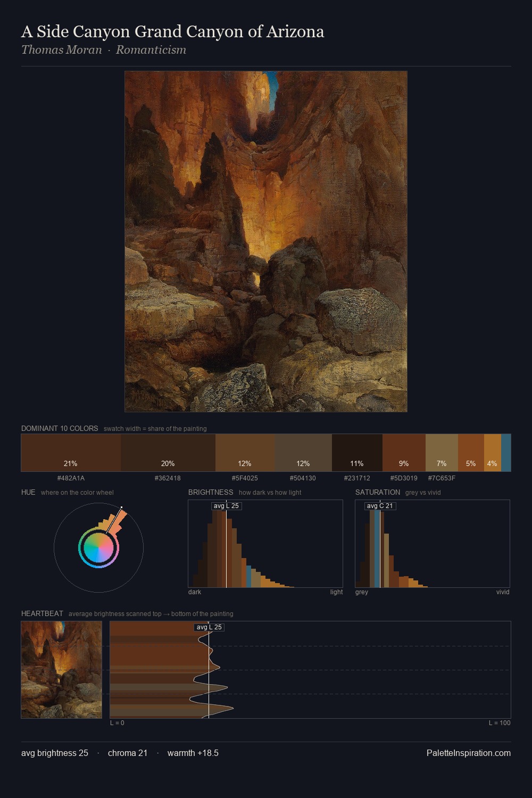Viewport: 532px width, 798px height.
Task: Click the 'light' brightness axis label
Action: [337, 592]
